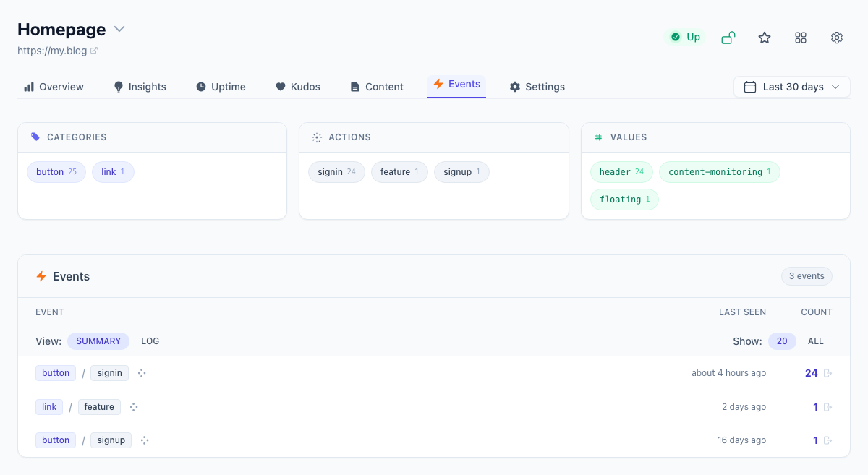This screenshot has height=475, width=868.
Task: Click the button tag in the signup row
Action: click(x=56, y=440)
